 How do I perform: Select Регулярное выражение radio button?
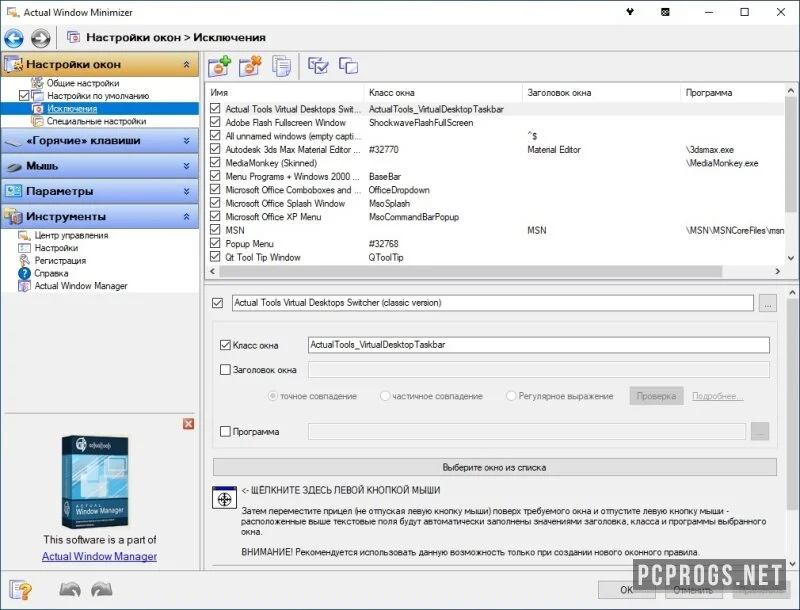[511, 396]
